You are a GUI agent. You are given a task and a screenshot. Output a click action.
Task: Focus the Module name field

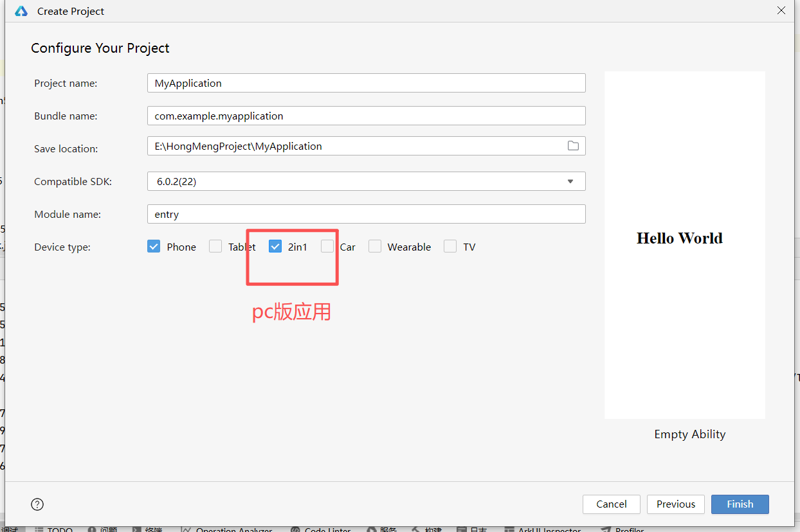click(367, 214)
